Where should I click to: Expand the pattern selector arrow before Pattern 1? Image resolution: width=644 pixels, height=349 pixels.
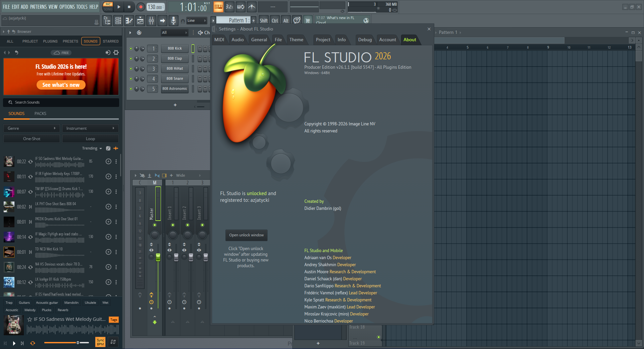(x=213, y=20)
